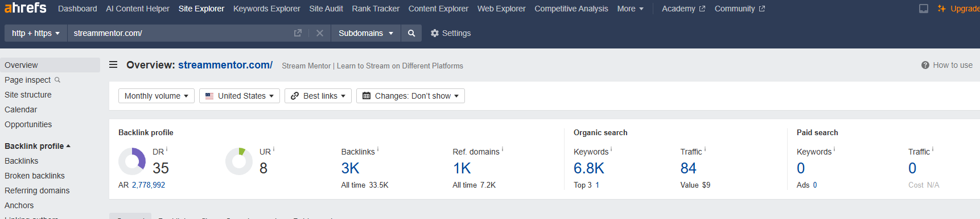Screen dimensions: 980x219
Task: Open Anchors in sidebar
Action: (19, 205)
